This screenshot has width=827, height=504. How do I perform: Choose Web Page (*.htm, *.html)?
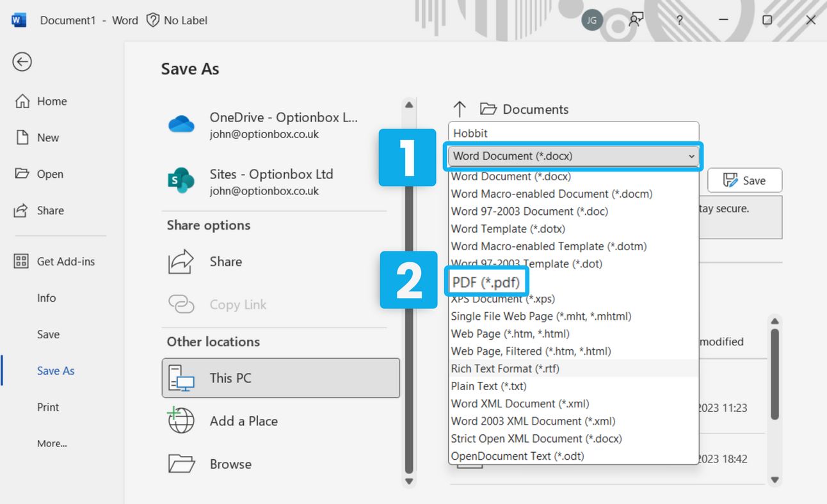pos(574,334)
